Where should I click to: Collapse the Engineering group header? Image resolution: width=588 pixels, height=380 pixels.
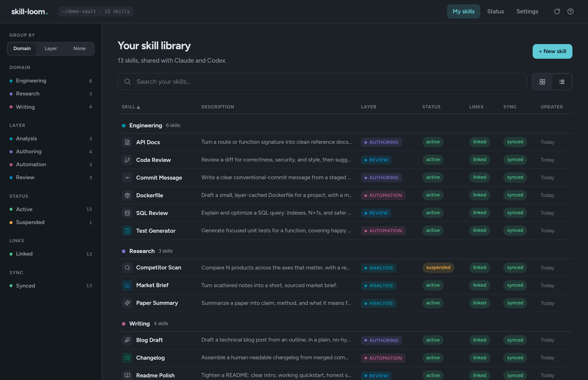(x=345, y=125)
